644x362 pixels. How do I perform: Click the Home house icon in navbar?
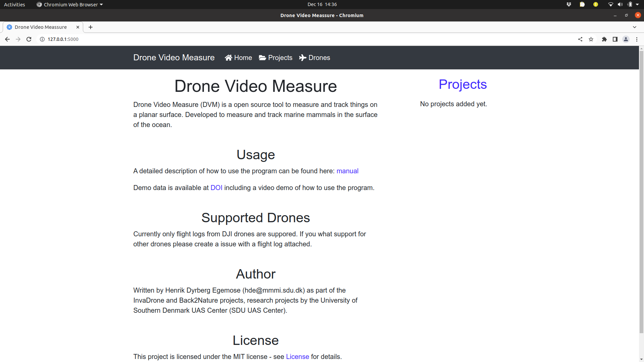click(x=228, y=58)
